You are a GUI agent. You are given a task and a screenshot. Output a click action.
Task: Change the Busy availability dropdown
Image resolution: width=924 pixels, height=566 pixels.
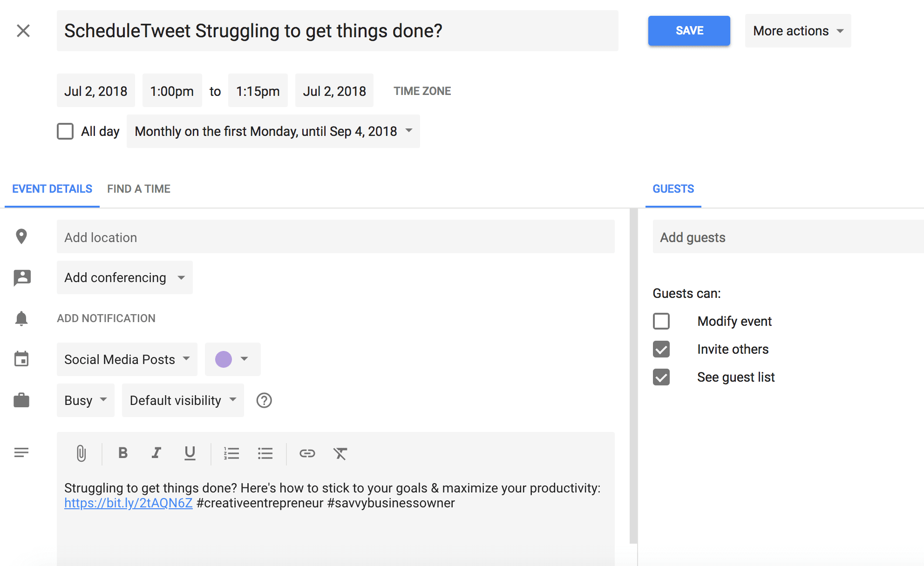(x=86, y=400)
